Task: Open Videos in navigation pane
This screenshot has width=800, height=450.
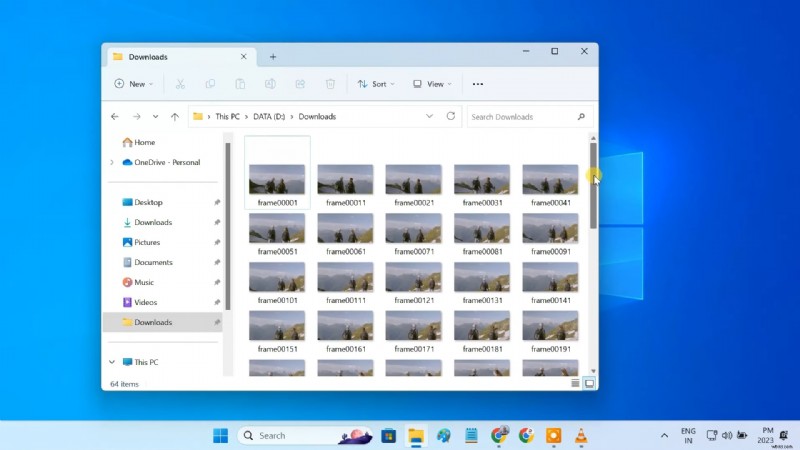Action: coord(139,302)
